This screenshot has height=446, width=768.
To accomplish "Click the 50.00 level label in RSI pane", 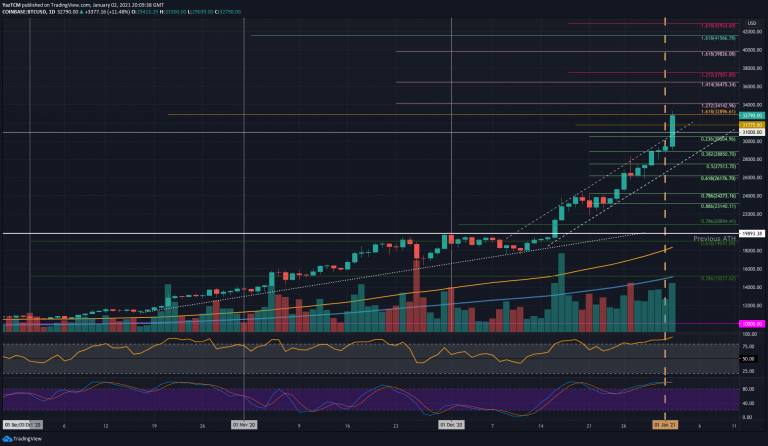I will [749, 358].
